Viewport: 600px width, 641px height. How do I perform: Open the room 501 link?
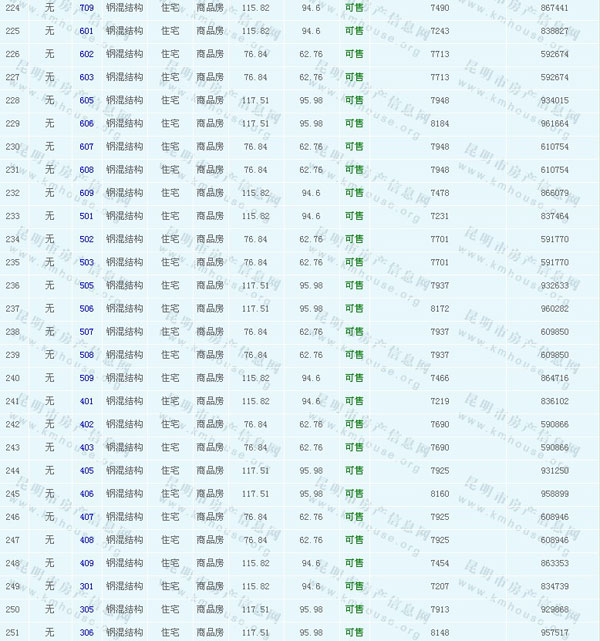pos(86,216)
